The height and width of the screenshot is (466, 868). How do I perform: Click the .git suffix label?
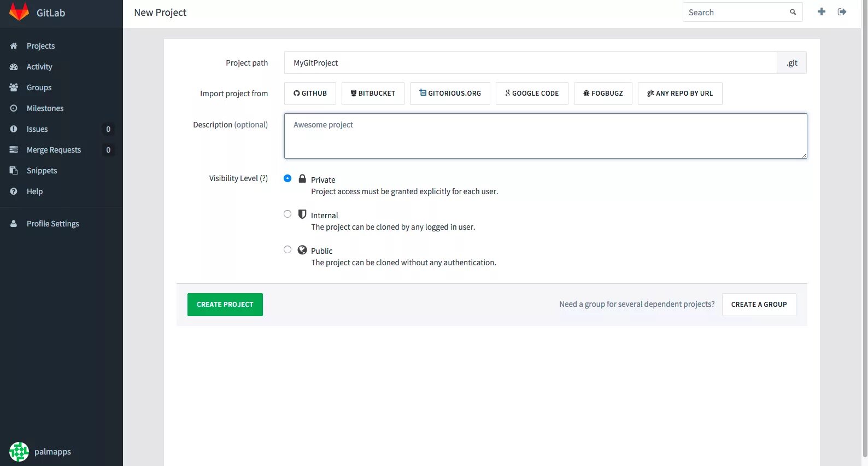pos(792,63)
